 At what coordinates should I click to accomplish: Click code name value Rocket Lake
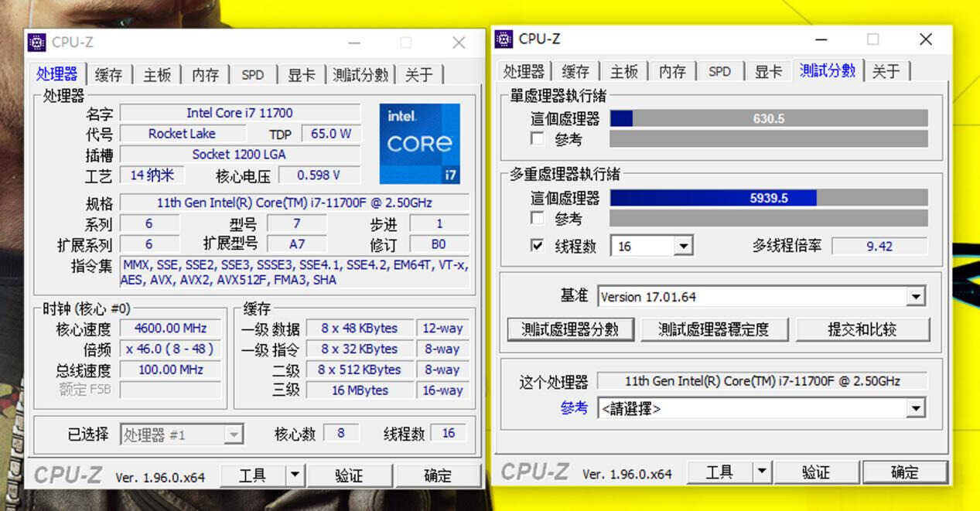click(x=182, y=134)
